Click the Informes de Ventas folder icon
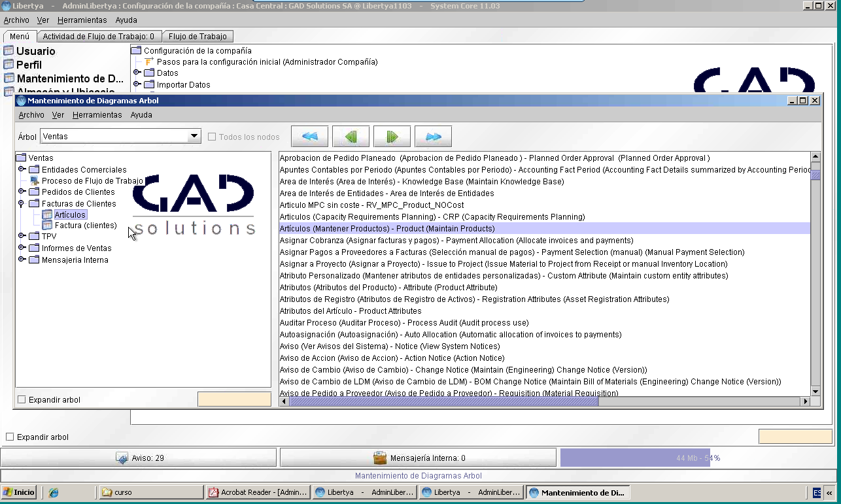This screenshot has width=841, height=504. point(34,248)
